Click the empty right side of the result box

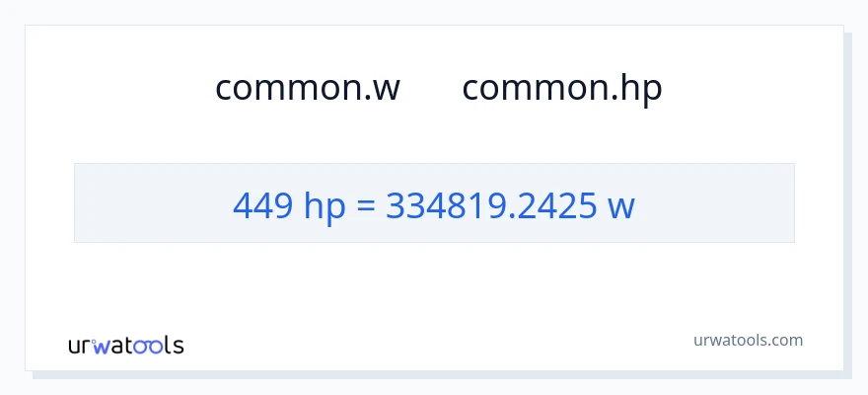click(720, 203)
